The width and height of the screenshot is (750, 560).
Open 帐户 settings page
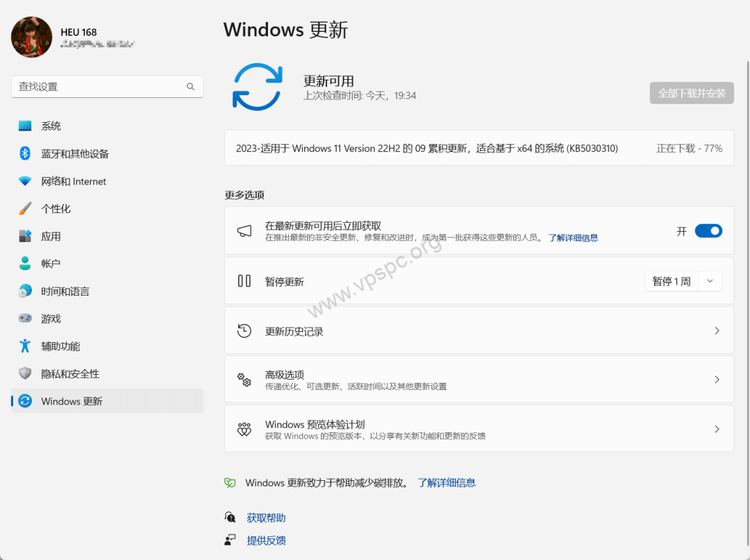(x=107, y=263)
